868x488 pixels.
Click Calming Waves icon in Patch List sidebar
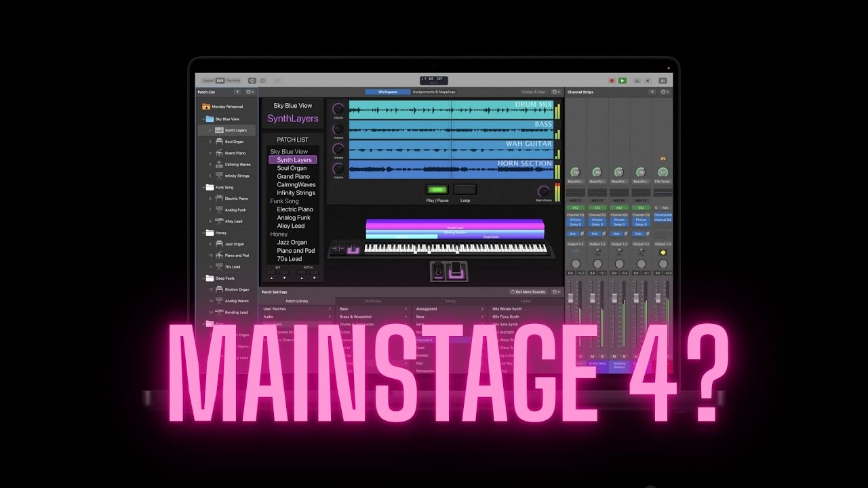pos(219,165)
